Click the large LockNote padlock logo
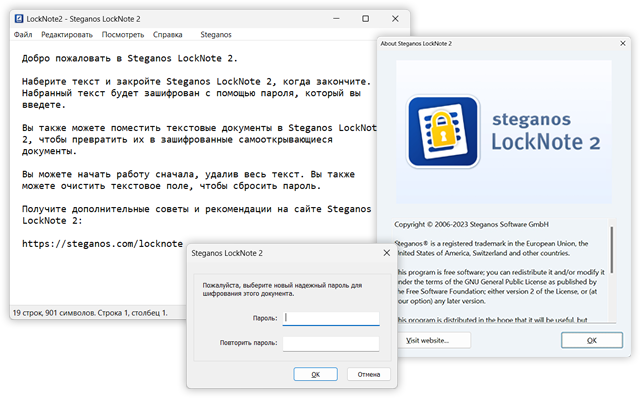The width and height of the screenshot is (640, 398). [x=443, y=131]
